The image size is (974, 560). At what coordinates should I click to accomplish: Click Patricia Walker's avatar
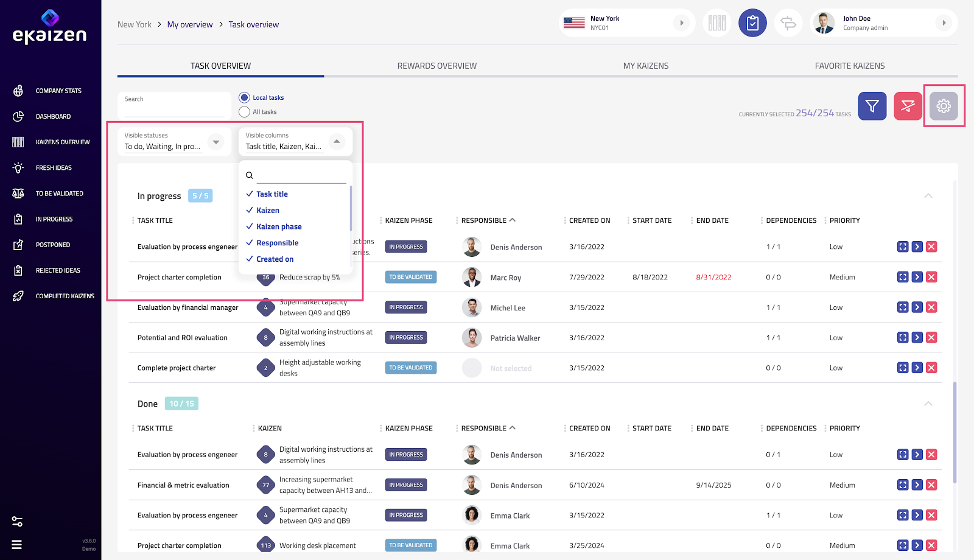click(472, 338)
